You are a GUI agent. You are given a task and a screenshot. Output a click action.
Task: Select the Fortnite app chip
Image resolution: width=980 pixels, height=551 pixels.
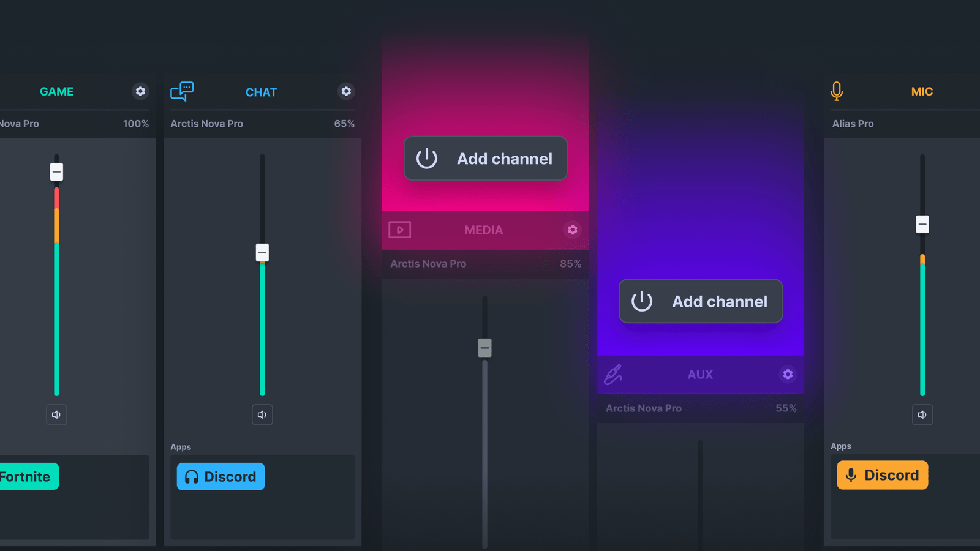point(27,476)
